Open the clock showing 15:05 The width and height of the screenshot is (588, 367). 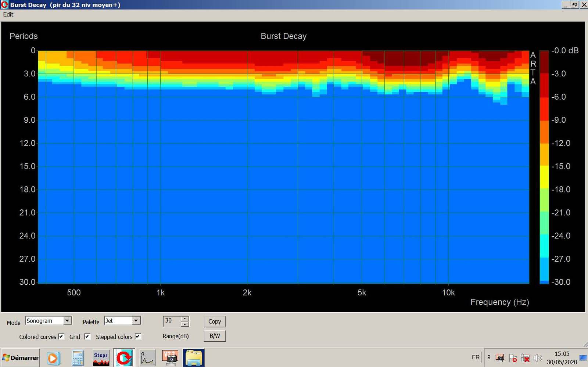click(x=562, y=358)
